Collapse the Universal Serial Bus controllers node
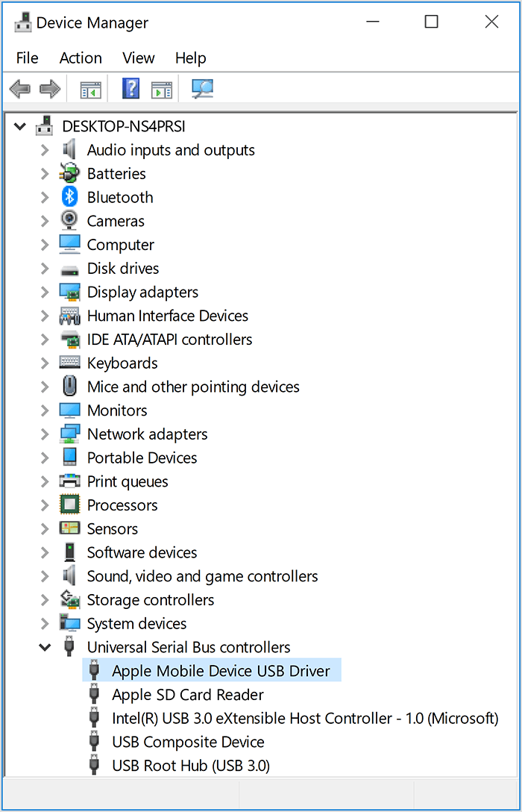The image size is (522, 812). click(x=45, y=647)
